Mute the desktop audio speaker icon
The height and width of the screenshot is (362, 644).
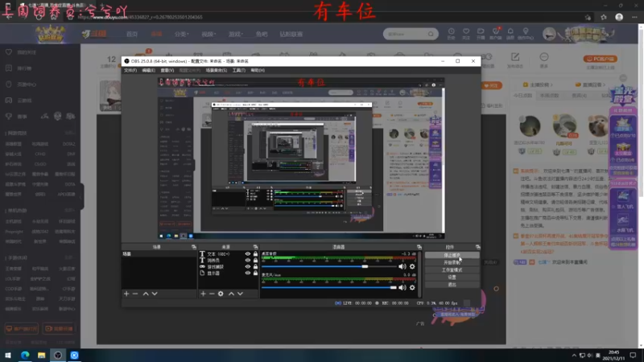coord(402,266)
